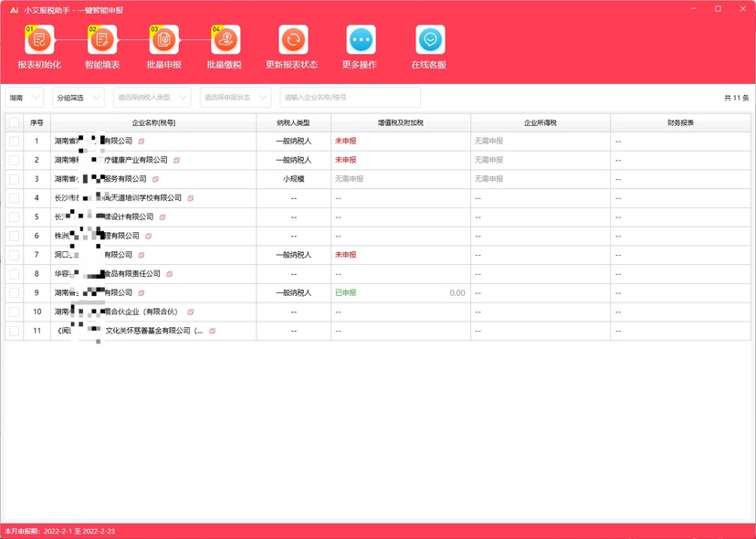Click copy icon in row 9 company name

point(142,293)
